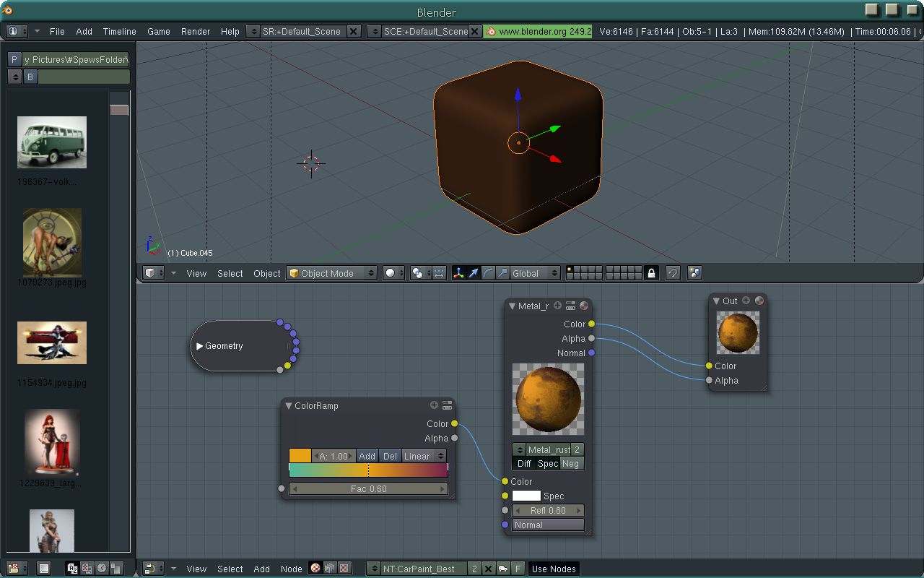Click the orange ColorRamp color swatch

(300, 456)
